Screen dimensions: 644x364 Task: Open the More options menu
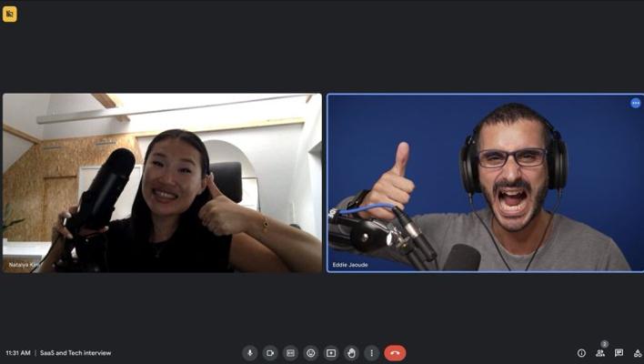coord(371,353)
